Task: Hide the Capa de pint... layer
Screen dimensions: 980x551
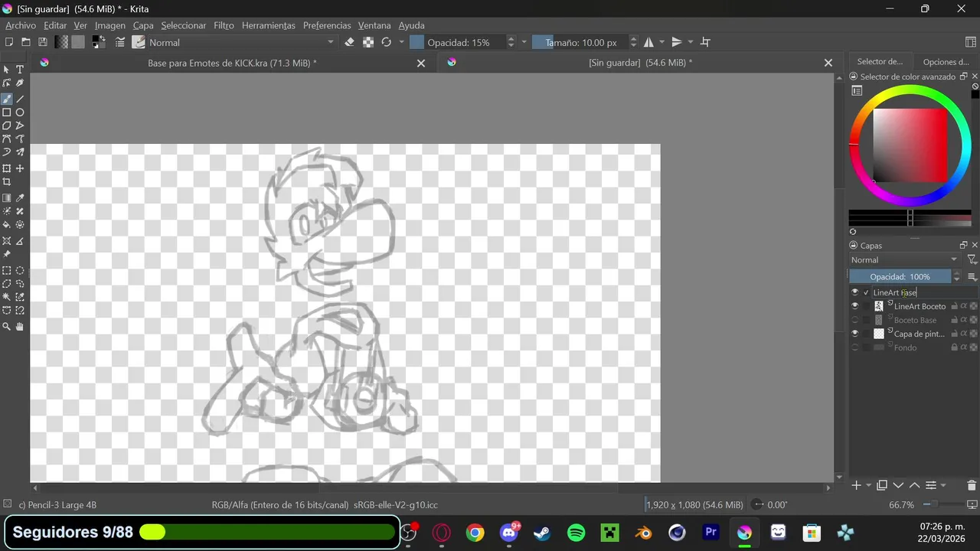Action: [855, 334]
